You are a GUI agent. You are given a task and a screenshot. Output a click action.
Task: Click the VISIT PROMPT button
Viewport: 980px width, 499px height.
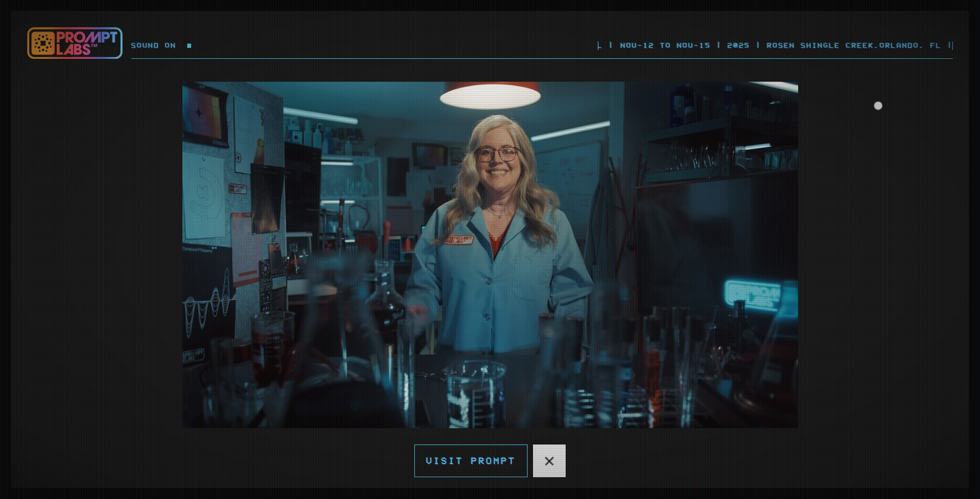[x=470, y=461]
